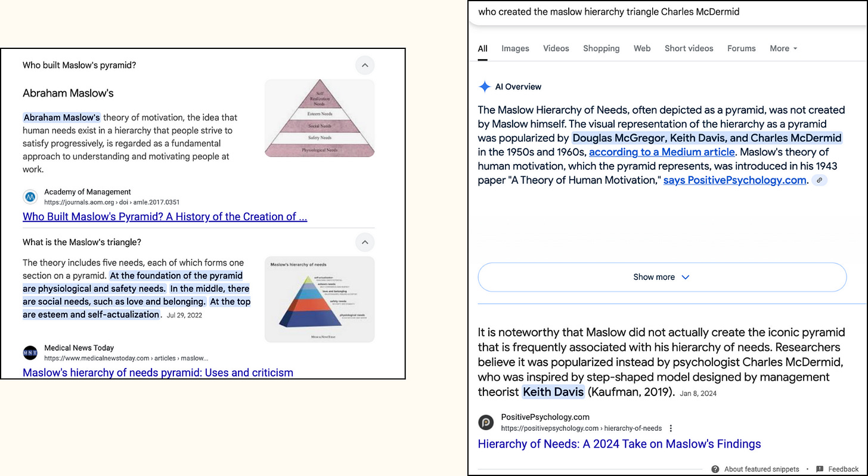Viewport: 868px width, 476px height.
Task: Select the Web tab
Action: (642, 48)
